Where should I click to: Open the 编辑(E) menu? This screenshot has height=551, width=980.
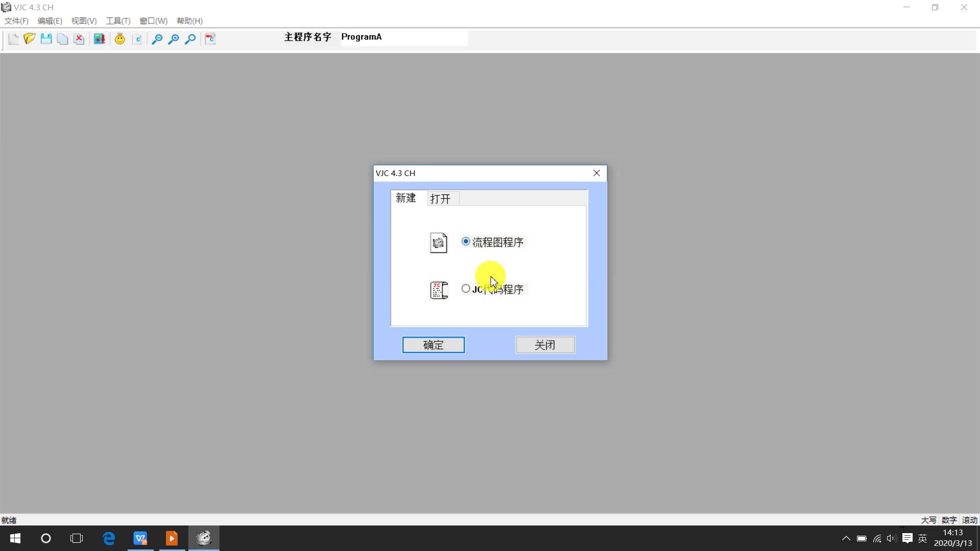[x=50, y=21]
